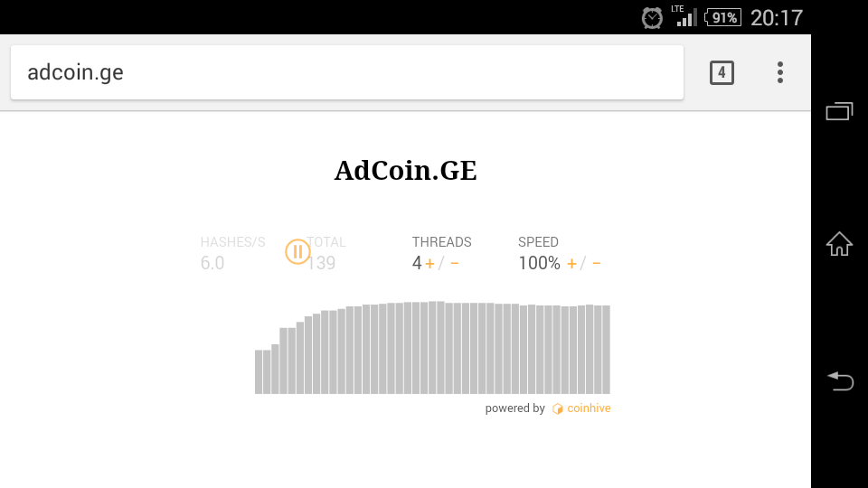Click the coinhive logo icon
868x488 pixels.
tap(558, 409)
